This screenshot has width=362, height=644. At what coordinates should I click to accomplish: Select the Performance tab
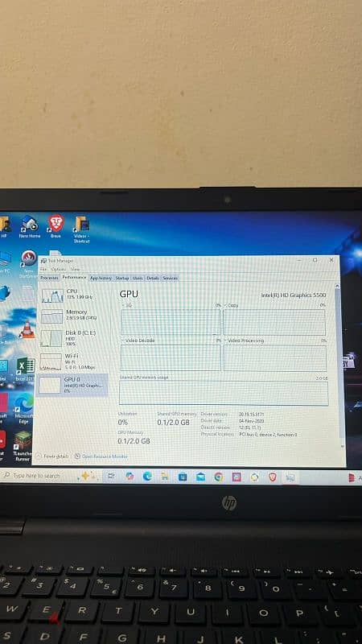[74, 278]
